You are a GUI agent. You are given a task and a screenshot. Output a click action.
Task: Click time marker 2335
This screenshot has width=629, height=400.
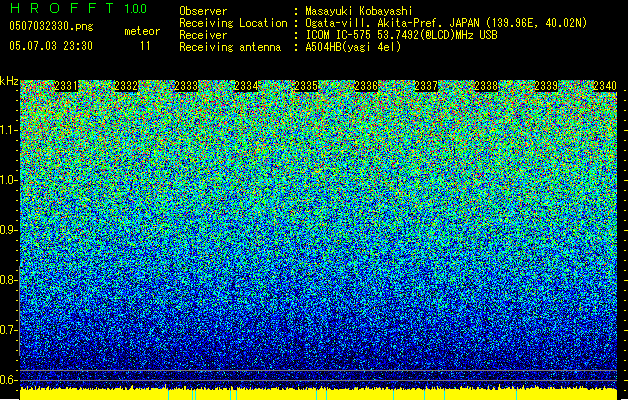pyautogui.click(x=306, y=86)
